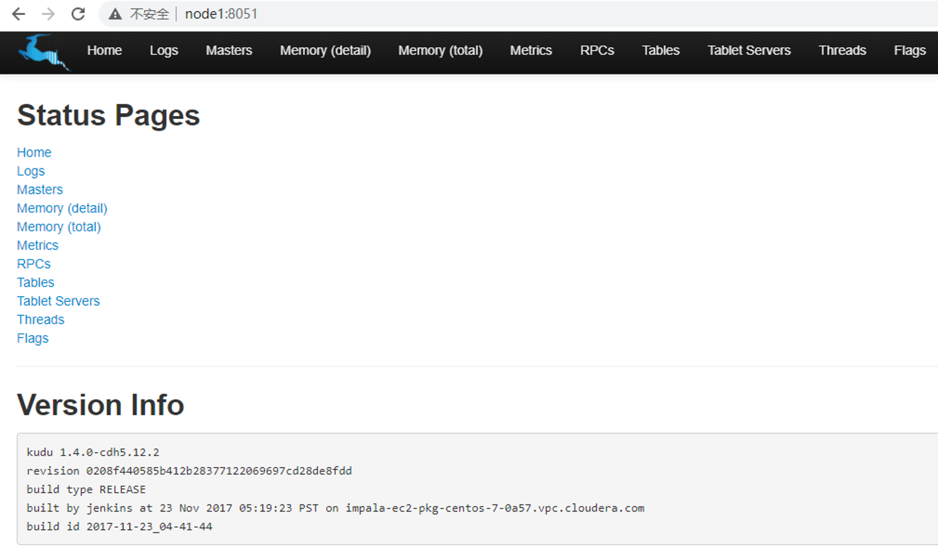Open Threads in the top navbar
938x560 pixels.
coord(842,50)
